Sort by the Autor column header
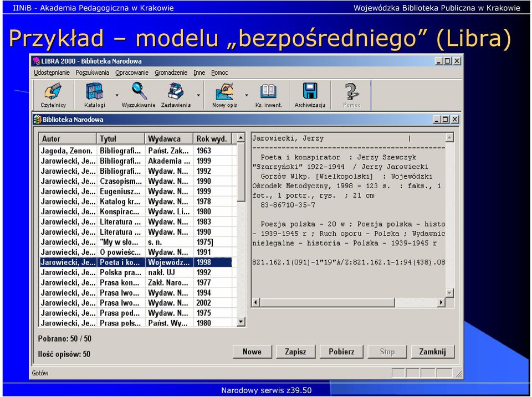 coord(68,138)
